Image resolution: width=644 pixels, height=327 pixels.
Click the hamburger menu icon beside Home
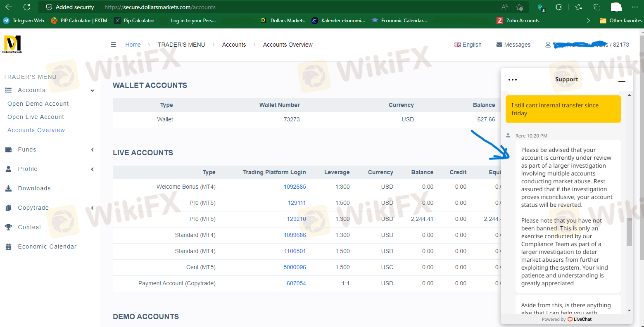(113, 45)
